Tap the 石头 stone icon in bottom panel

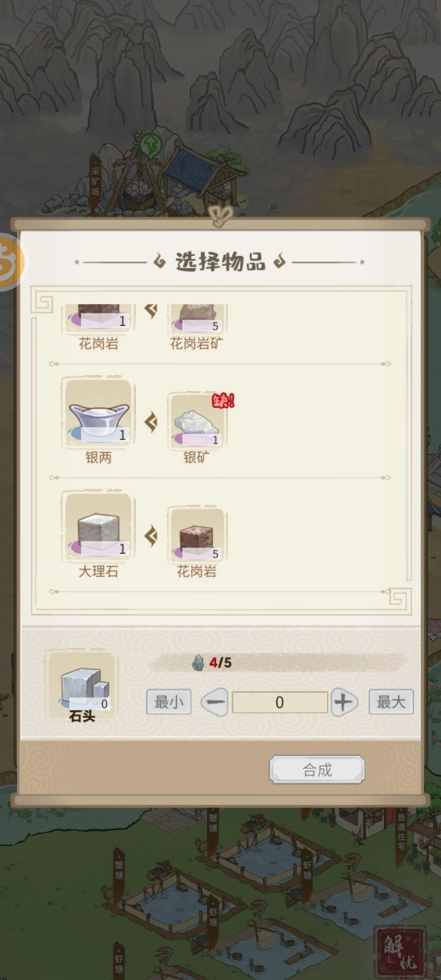point(82,686)
